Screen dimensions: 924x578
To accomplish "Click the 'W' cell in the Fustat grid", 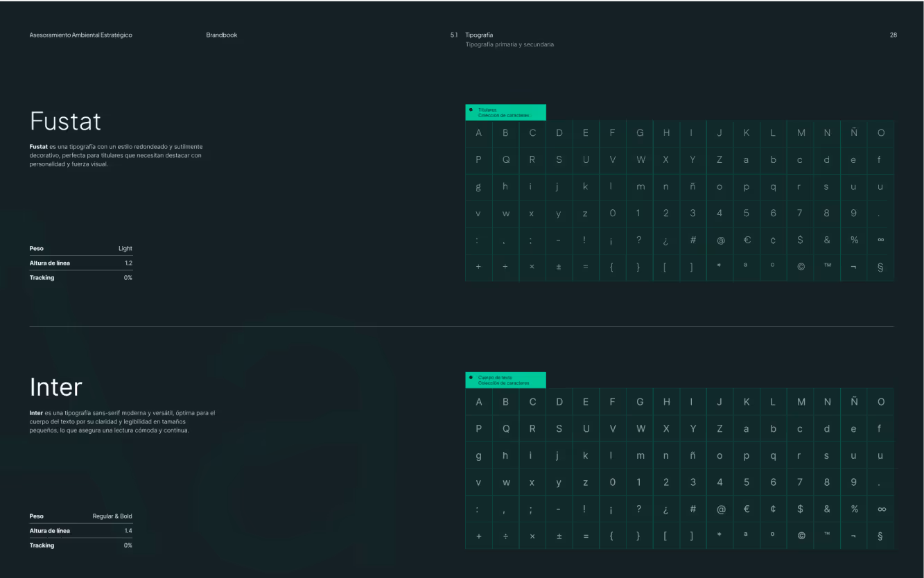I will [x=640, y=159].
